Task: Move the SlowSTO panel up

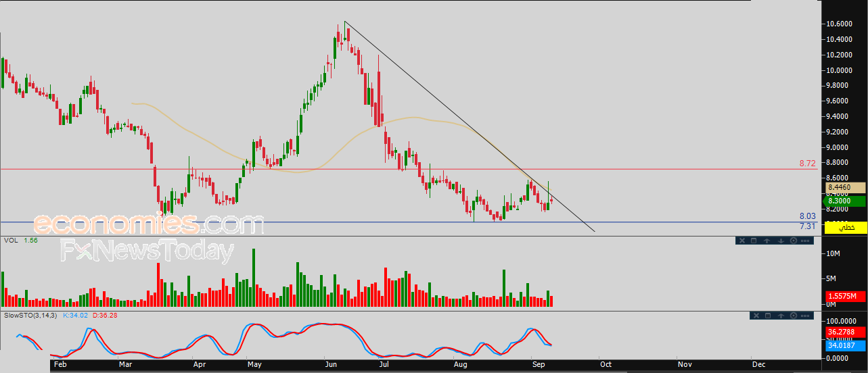Action: pos(781,316)
